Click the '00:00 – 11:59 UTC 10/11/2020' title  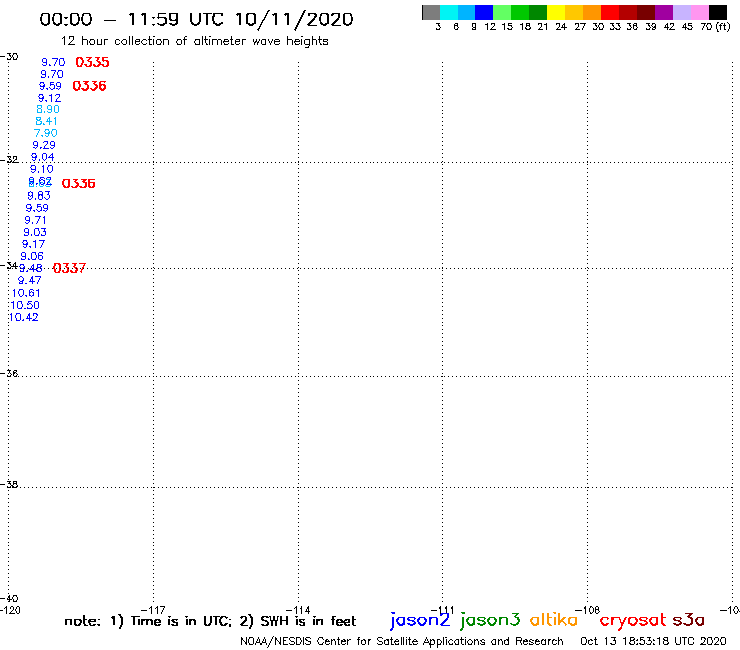click(196, 19)
